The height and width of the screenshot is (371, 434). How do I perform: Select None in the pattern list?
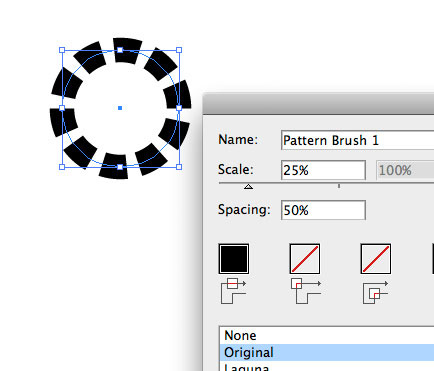point(327,335)
